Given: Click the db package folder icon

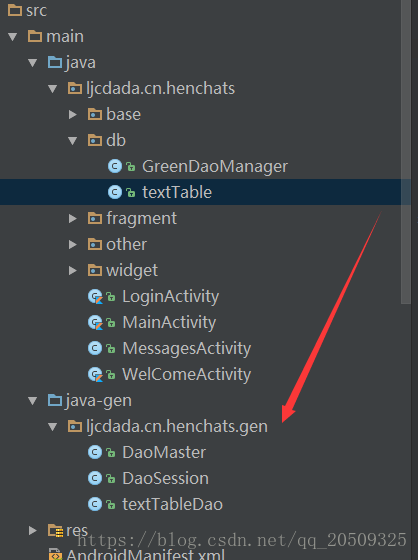Looking at the screenshot, I should point(95,140).
